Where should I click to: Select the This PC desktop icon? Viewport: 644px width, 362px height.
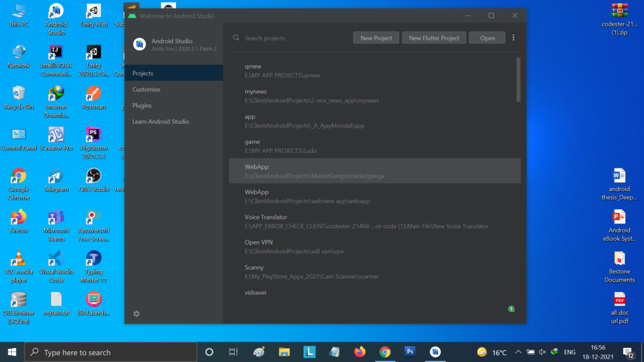tap(18, 16)
